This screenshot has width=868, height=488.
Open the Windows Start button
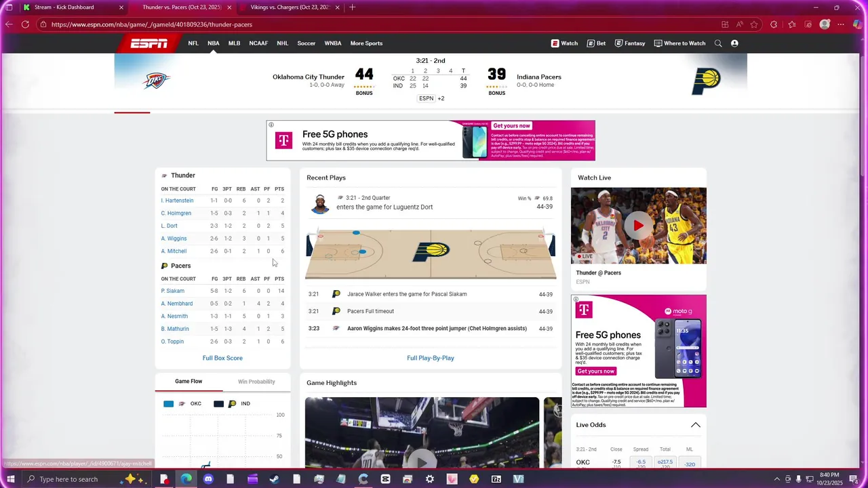click(10, 479)
